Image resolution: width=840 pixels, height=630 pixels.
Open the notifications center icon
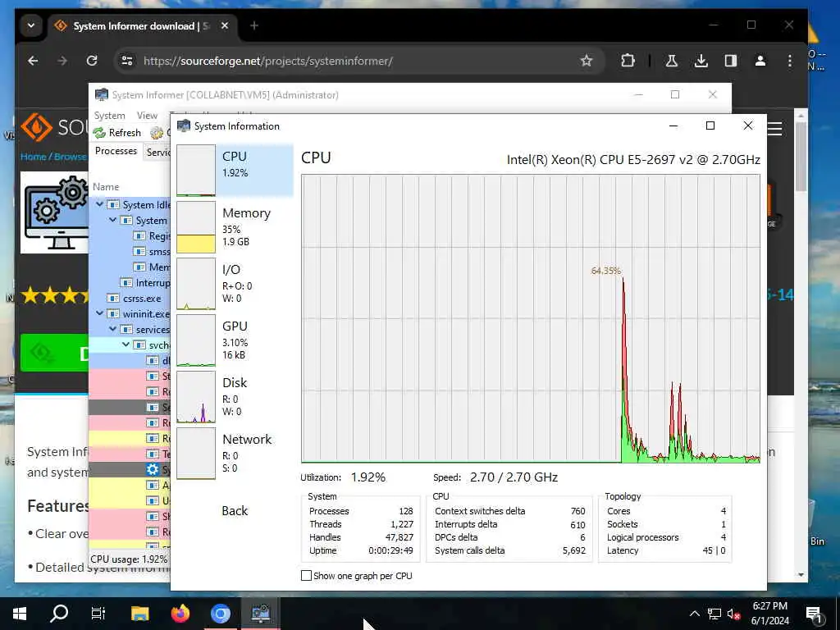tap(815, 614)
